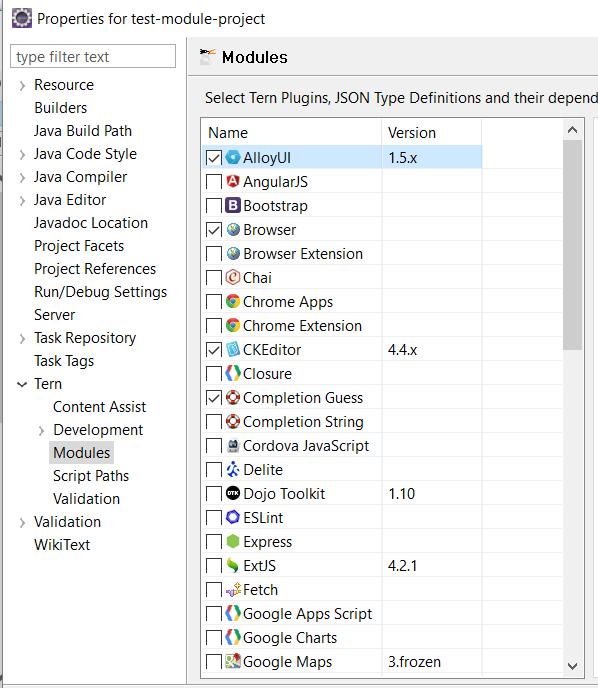Viewport: 598px width, 688px height.
Task: Enable the Google Maps checkbox
Action: coord(214,662)
